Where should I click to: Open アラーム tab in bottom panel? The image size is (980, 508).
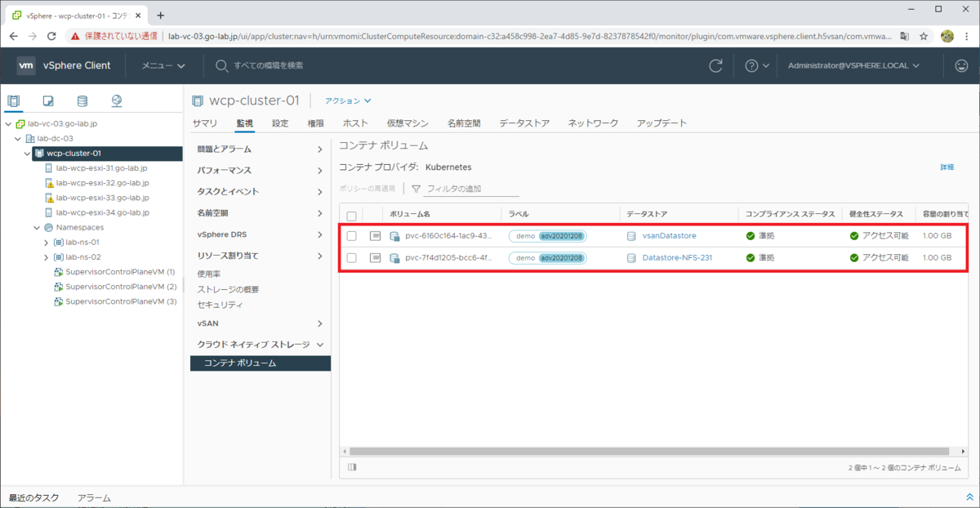(x=94, y=497)
